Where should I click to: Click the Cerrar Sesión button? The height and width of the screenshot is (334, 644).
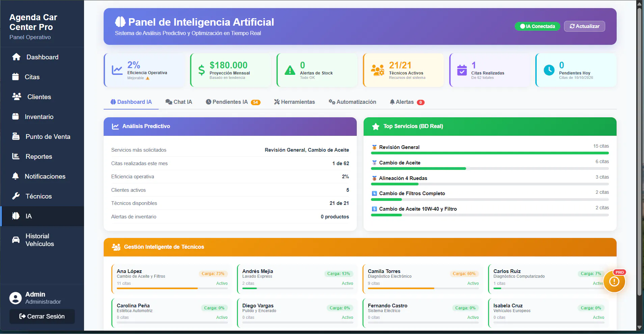click(42, 316)
